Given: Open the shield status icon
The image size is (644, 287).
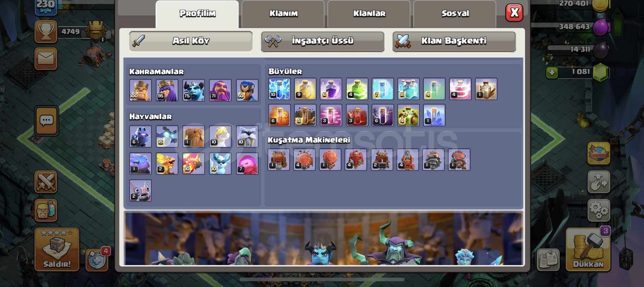Looking at the screenshot, I should (97, 260).
